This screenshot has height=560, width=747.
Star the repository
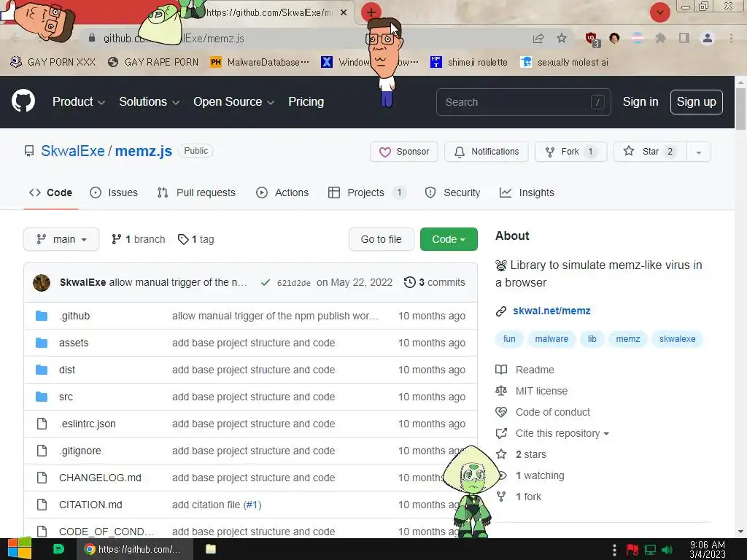[650, 152]
